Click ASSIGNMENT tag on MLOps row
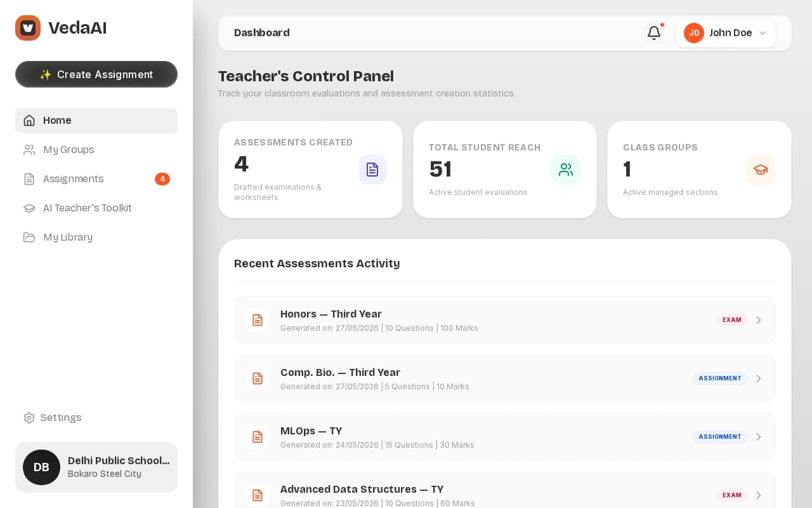This screenshot has width=812, height=508. pyautogui.click(x=720, y=437)
